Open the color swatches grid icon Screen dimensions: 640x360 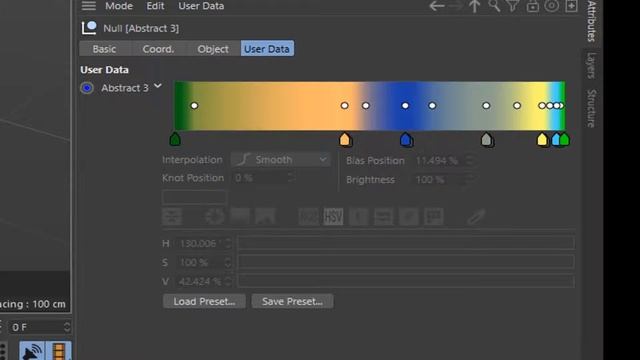coord(433,217)
